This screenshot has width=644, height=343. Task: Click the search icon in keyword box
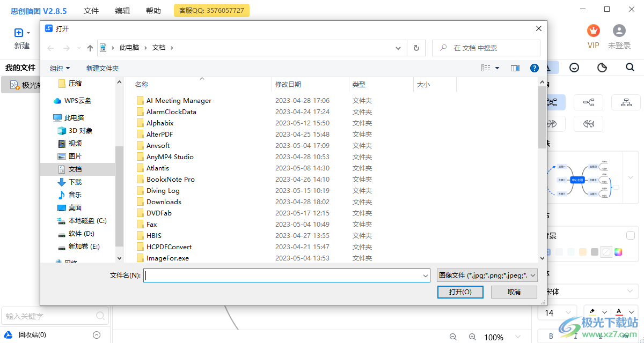pos(100,316)
